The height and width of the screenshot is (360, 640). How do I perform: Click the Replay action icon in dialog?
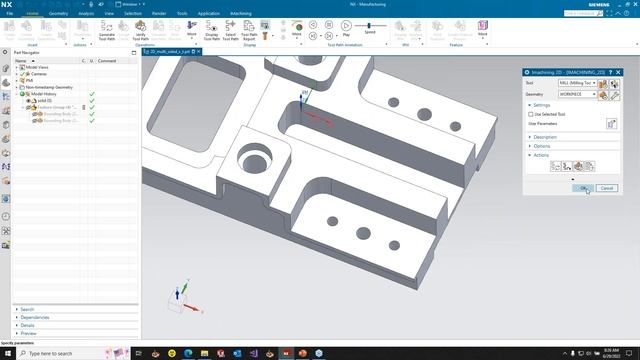coord(567,166)
